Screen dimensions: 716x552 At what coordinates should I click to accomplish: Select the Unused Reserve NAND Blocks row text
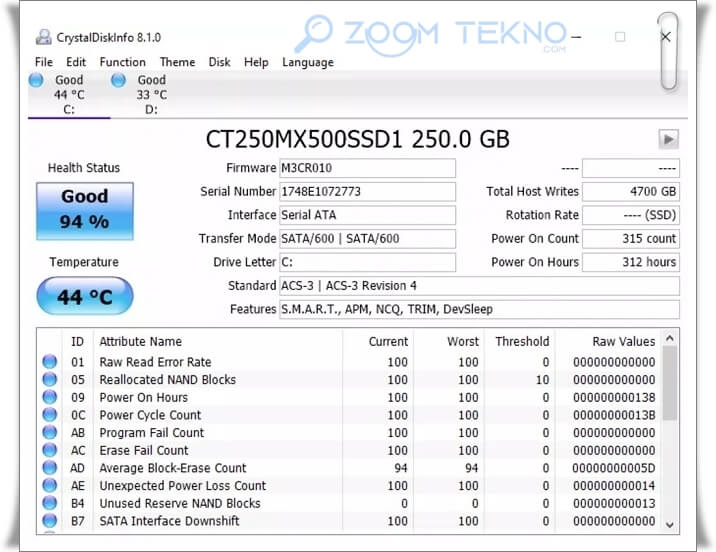pos(180,504)
